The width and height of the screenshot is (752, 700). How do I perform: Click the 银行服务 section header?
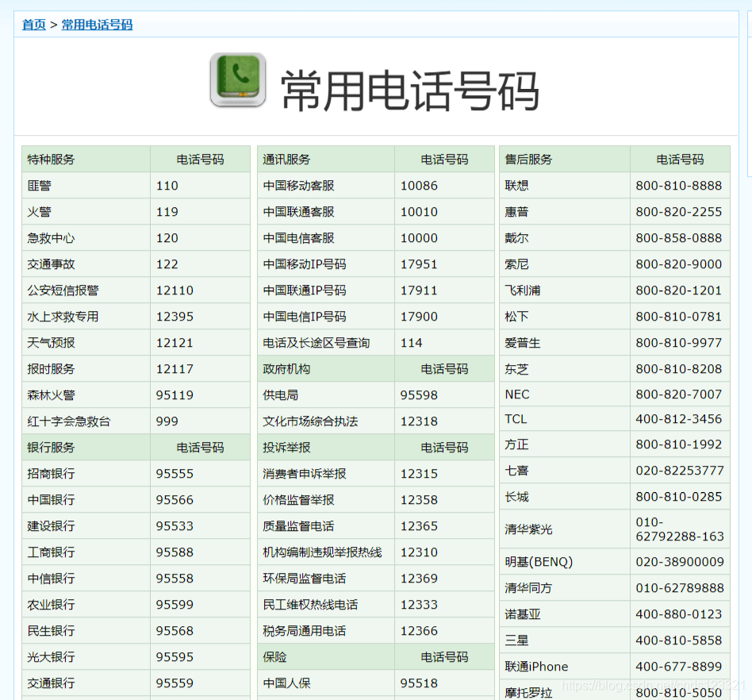click(51, 447)
